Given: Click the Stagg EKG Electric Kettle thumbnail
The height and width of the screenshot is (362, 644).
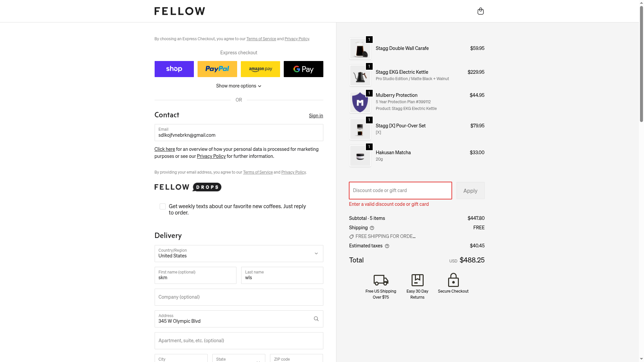Looking at the screenshot, I should coord(360,75).
